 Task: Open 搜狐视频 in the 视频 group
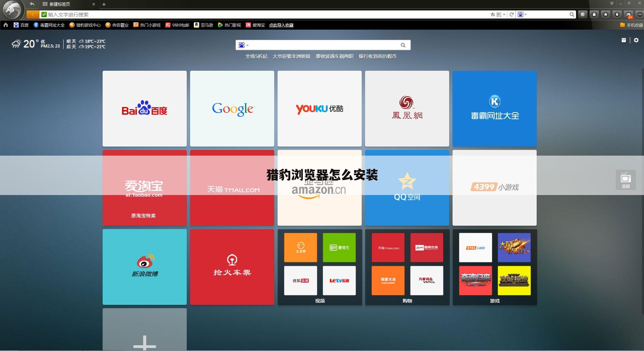[300, 281]
